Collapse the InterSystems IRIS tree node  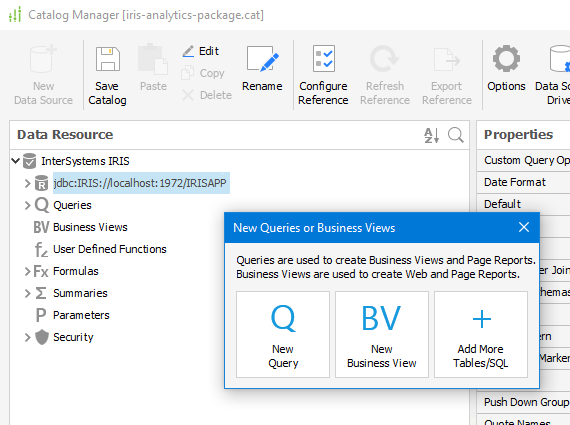click(15, 161)
